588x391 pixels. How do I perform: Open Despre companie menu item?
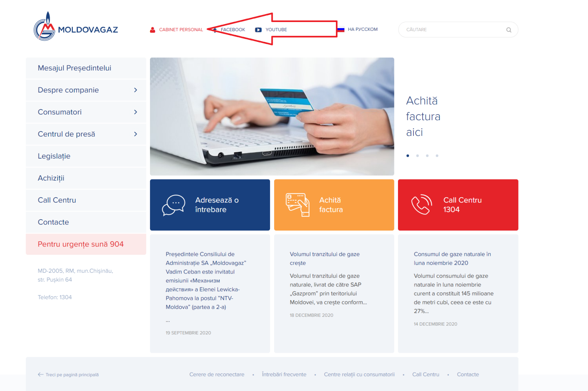[86, 90]
